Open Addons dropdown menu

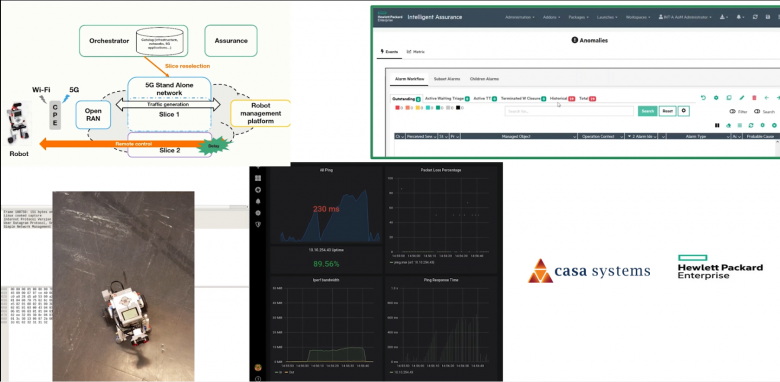(551, 17)
